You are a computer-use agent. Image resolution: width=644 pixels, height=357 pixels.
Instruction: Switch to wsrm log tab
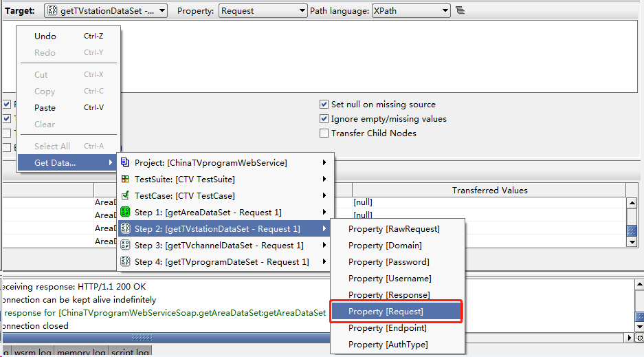click(x=32, y=352)
